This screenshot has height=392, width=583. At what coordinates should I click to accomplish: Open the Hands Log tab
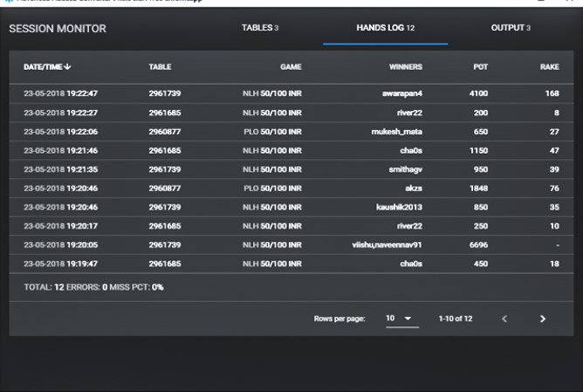(385, 28)
